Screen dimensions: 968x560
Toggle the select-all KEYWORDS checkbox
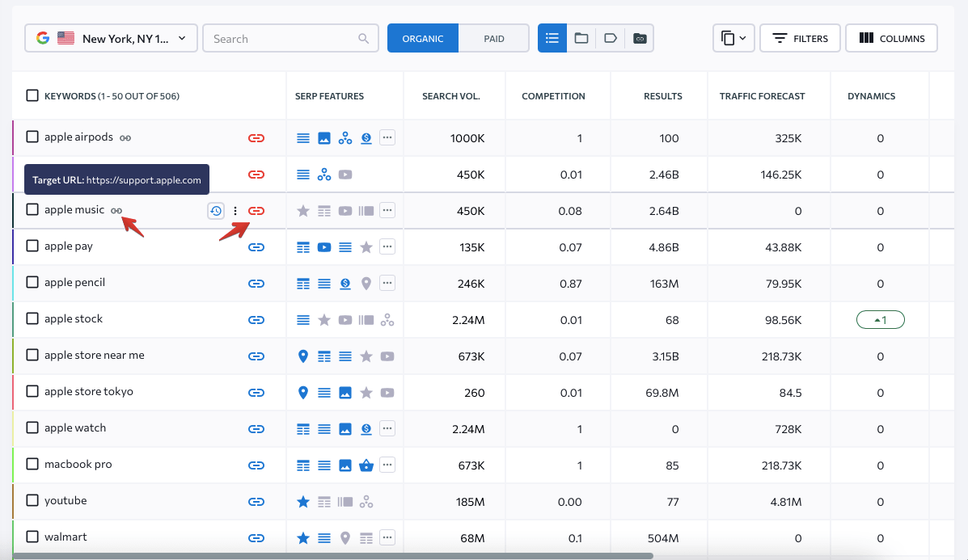(32, 95)
